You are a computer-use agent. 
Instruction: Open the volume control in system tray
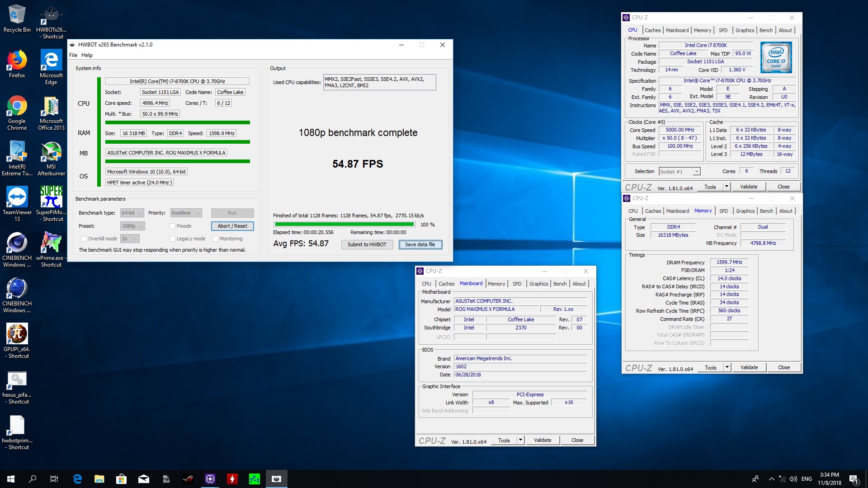click(793, 479)
